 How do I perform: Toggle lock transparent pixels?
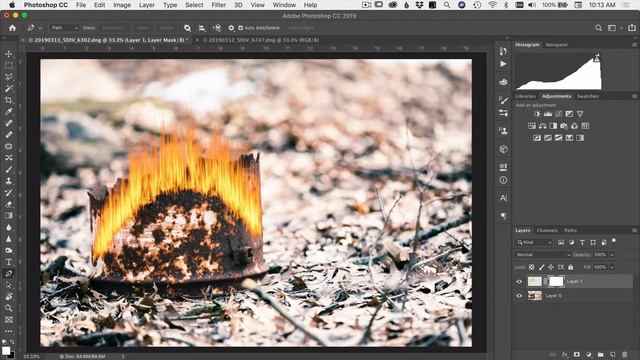[531, 267]
